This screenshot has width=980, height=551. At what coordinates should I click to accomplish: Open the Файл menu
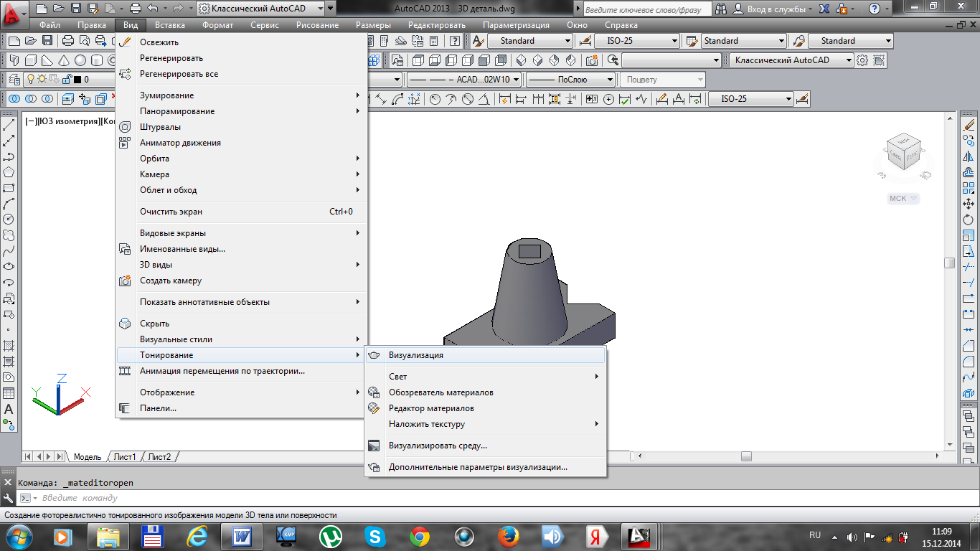[50, 25]
